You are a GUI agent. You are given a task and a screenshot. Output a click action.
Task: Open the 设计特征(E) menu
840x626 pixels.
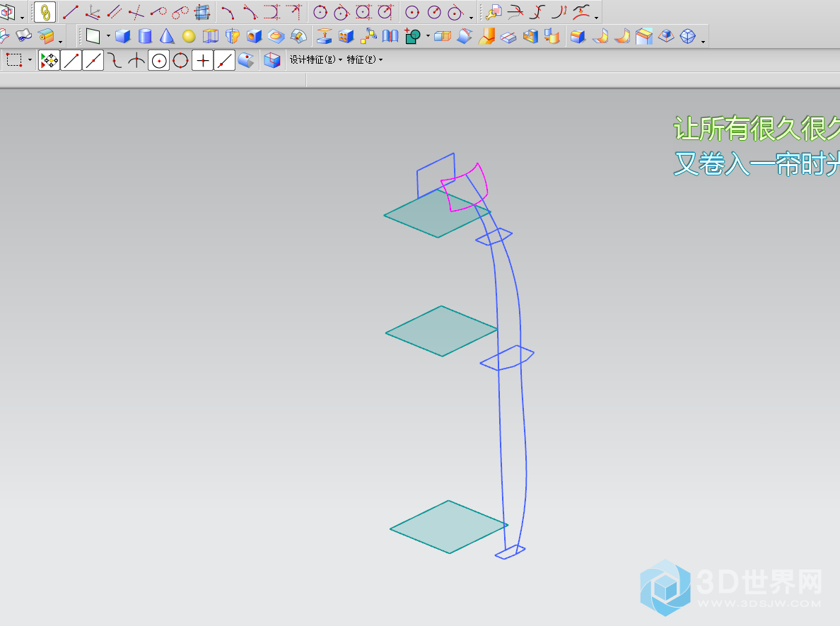click(x=316, y=59)
